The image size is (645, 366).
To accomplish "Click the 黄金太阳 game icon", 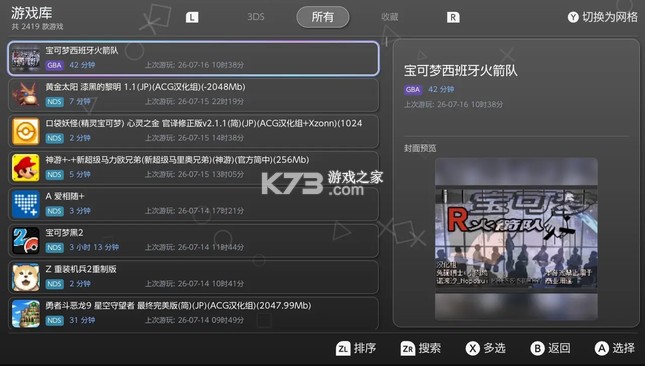I will coord(26,95).
